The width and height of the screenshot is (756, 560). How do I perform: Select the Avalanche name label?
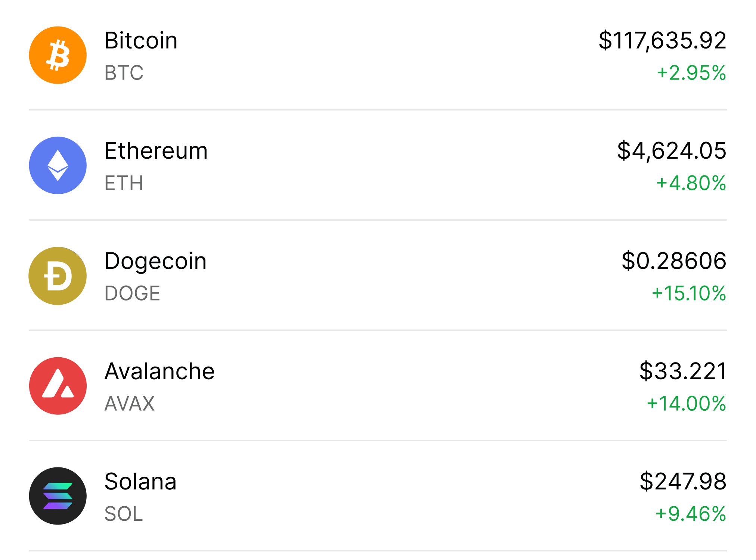pos(159,371)
